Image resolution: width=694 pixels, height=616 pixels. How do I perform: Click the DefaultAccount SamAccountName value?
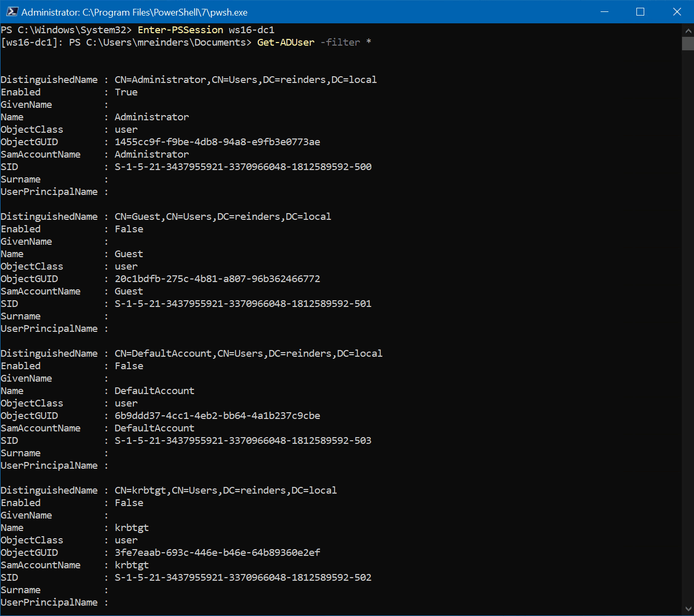pyautogui.click(x=154, y=428)
